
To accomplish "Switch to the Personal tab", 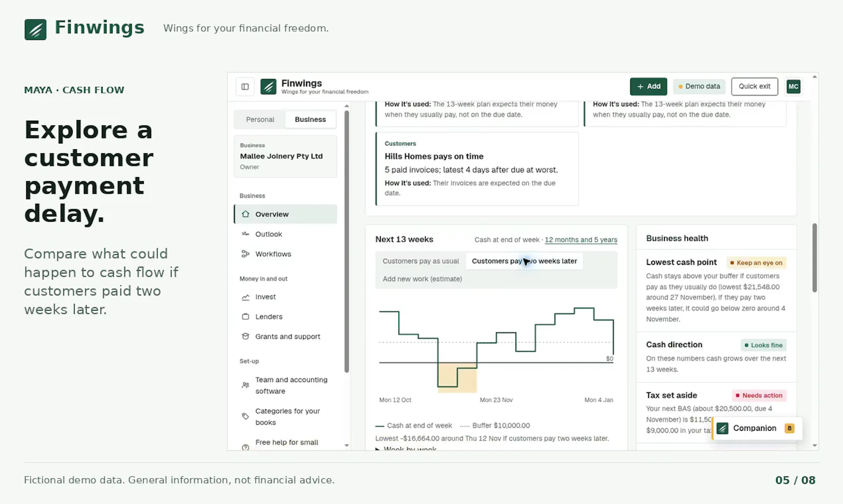I will coord(260,120).
